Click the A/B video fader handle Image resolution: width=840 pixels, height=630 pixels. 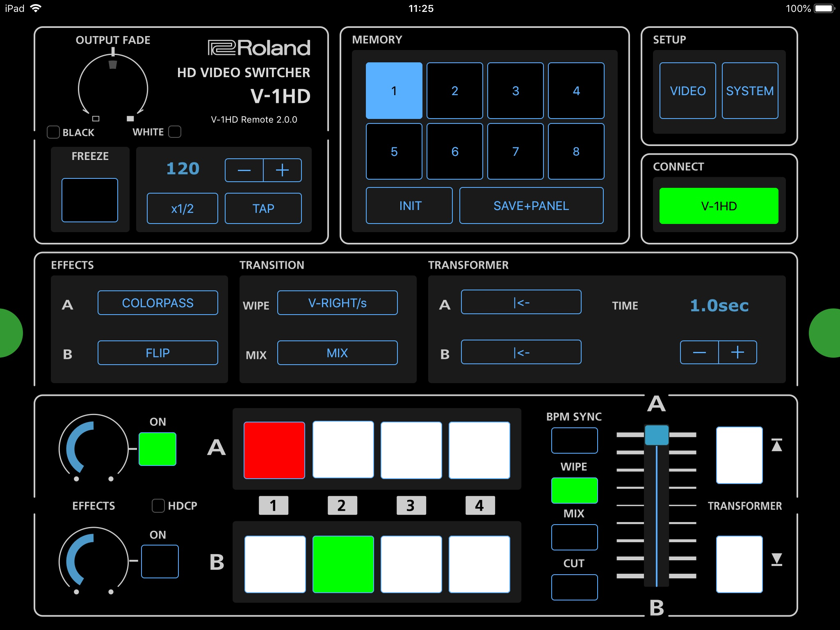coord(657,435)
